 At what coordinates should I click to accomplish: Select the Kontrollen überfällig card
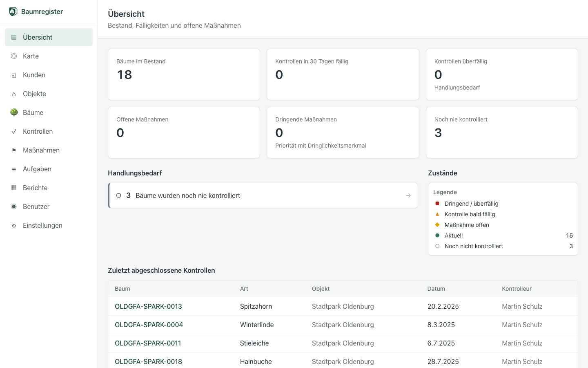coord(502,74)
